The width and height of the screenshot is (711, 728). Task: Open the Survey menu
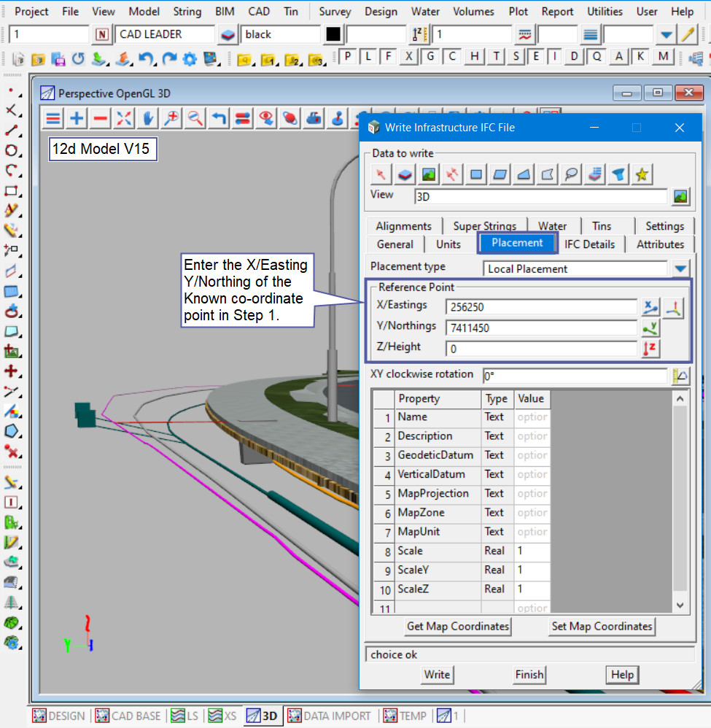pos(335,12)
